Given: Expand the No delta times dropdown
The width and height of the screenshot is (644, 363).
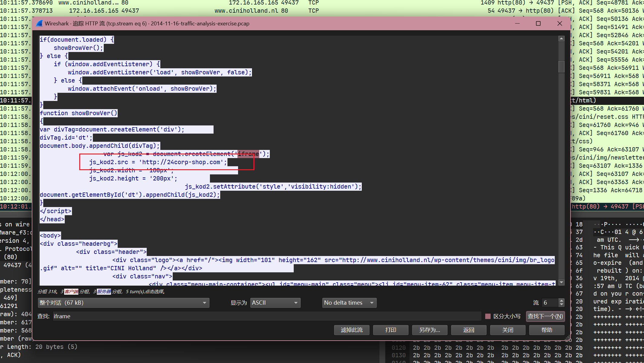Looking at the screenshot, I should [x=349, y=303].
